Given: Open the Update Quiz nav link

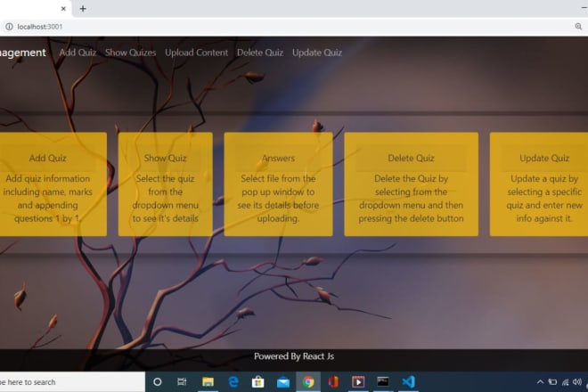Looking at the screenshot, I should point(317,53).
